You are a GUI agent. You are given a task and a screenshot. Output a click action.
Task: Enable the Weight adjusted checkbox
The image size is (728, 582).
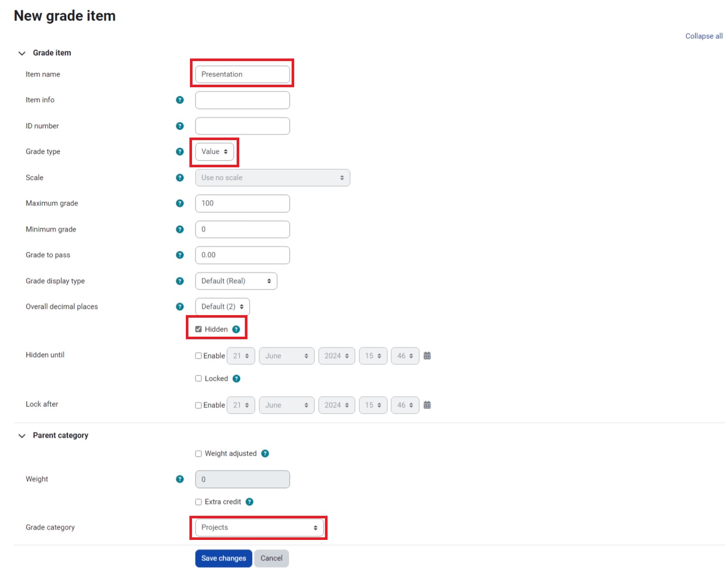pos(199,454)
